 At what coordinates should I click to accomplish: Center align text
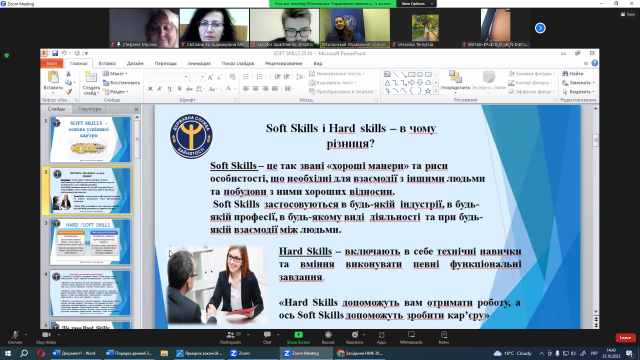256,89
